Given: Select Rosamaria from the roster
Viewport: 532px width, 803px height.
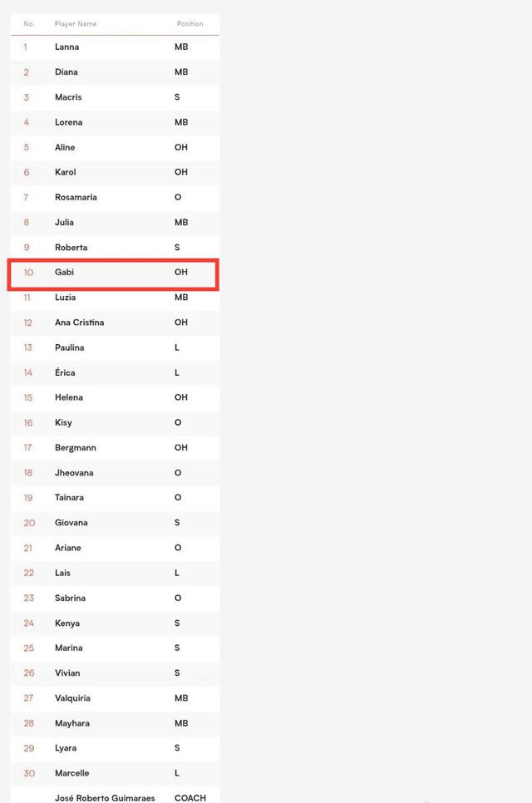Looking at the screenshot, I should [x=76, y=197].
